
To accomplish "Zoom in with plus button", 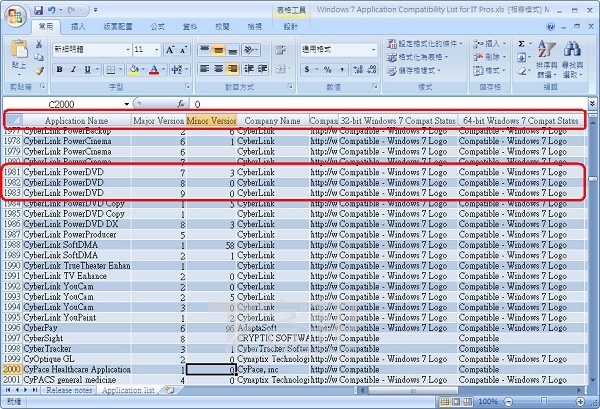I will click(x=580, y=401).
